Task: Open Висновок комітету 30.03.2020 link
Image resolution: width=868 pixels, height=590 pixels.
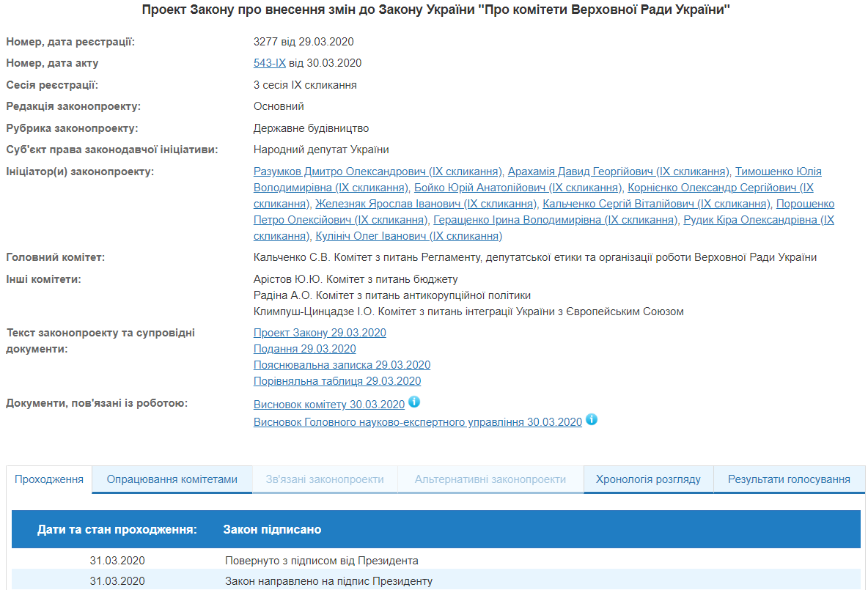Action: pyautogui.click(x=328, y=405)
